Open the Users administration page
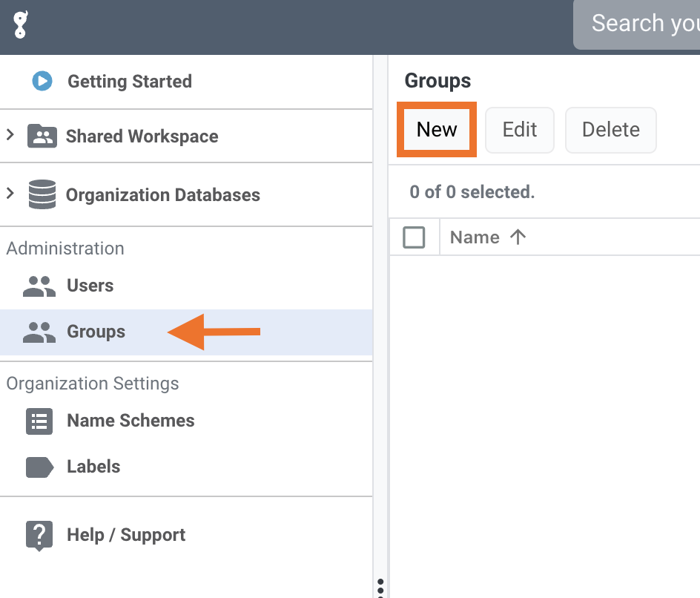Viewport: 700px width, 598px height. (x=90, y=286)
